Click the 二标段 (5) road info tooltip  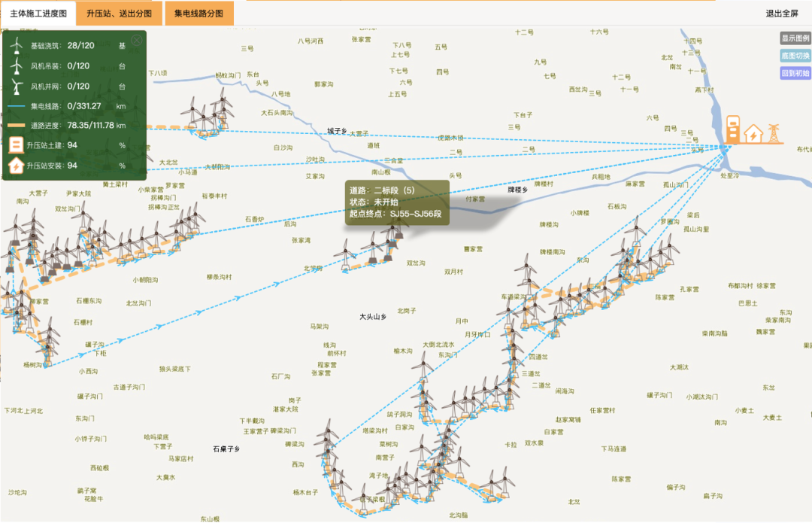pos(397,202)
